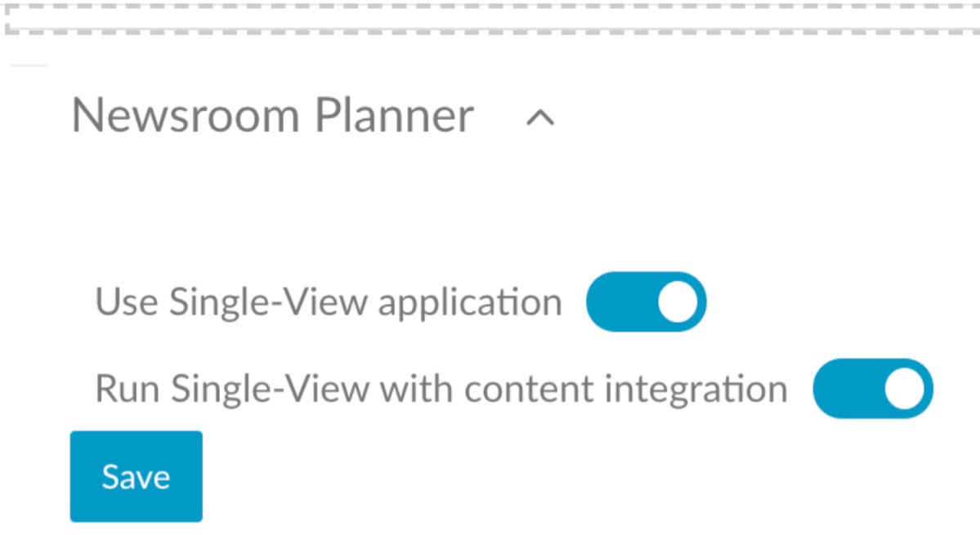This screenshot has width=980, height=535.
Task: Turn off Run Single-View with content integration
Action: pyautogui.click(x=872, y=389)
